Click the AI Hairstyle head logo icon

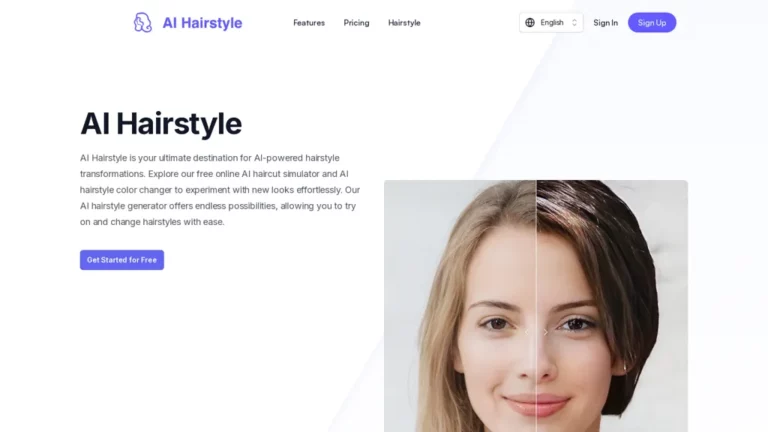[143, 23]
